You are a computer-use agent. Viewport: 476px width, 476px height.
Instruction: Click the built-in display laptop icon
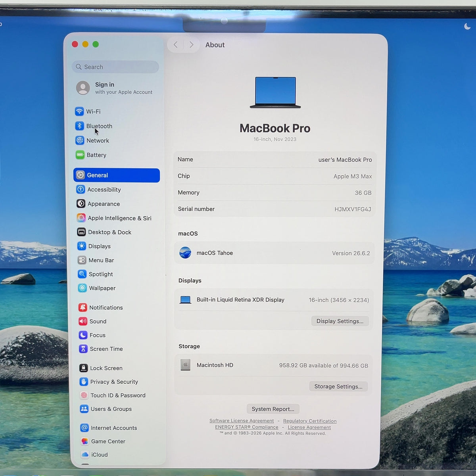pos(185,300)
